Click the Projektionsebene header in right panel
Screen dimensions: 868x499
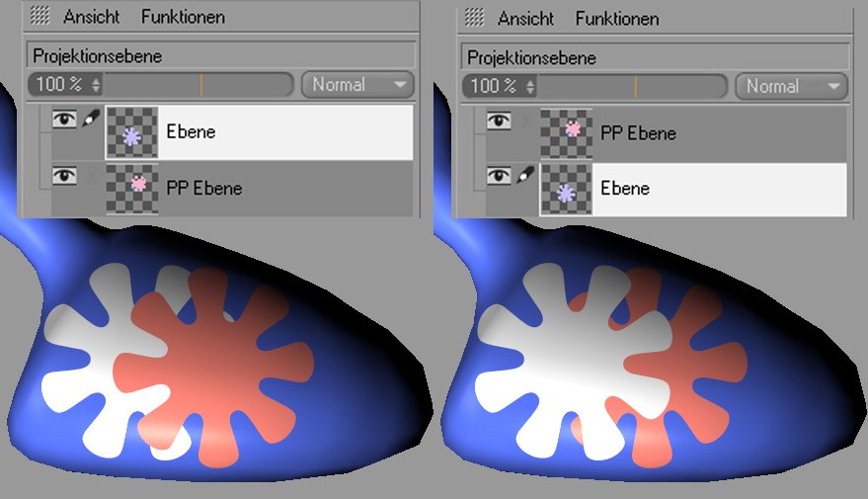coord(655,57)
